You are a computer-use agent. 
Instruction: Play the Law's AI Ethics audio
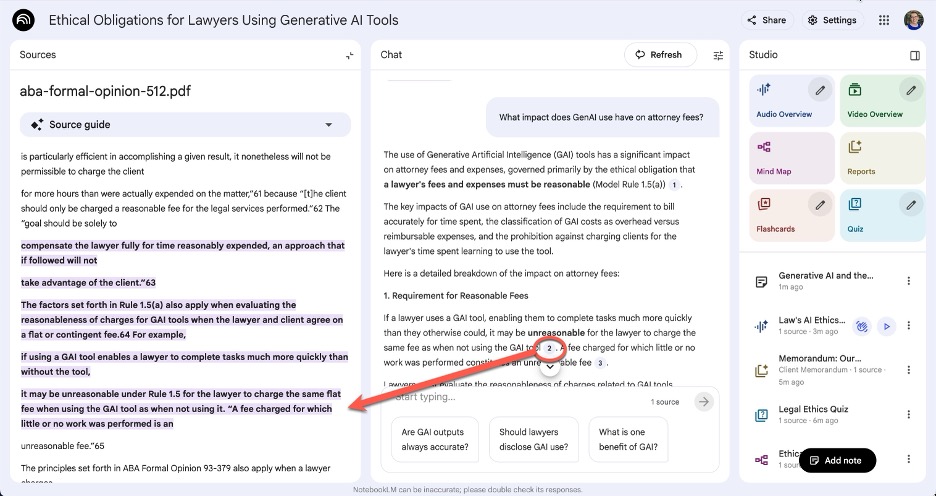[885, 326]
